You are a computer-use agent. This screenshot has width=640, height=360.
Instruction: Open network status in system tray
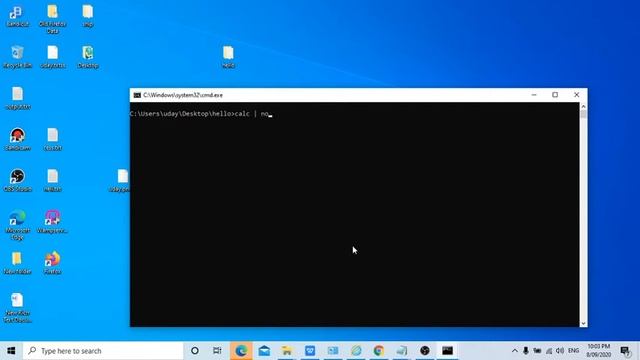point(549,351)
